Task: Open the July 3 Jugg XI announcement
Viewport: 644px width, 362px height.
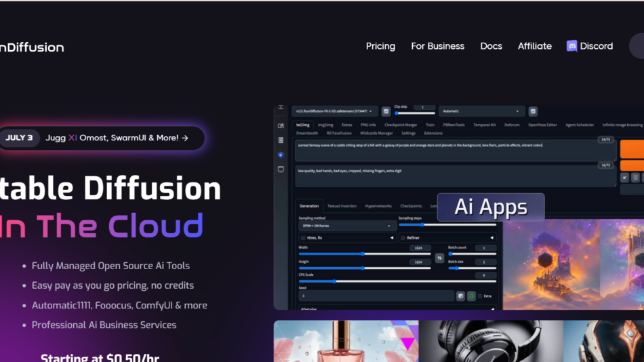Action: (x=102, y=138)
